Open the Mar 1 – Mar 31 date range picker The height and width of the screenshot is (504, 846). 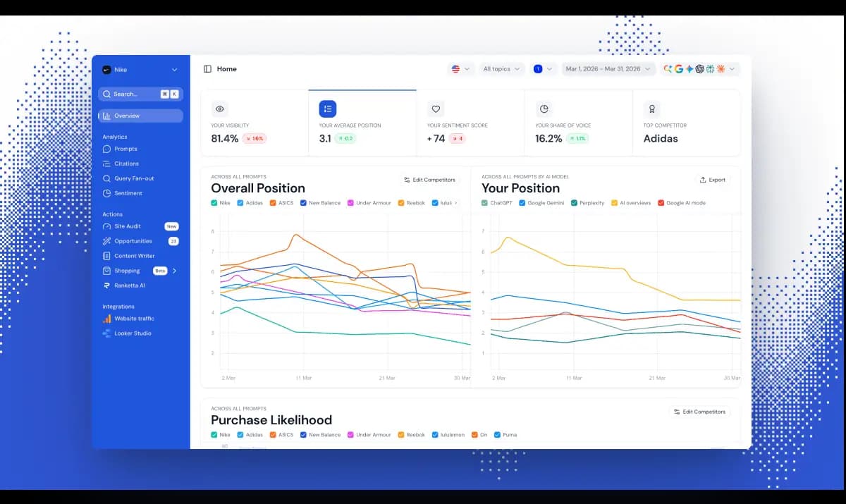click(608, 69)
